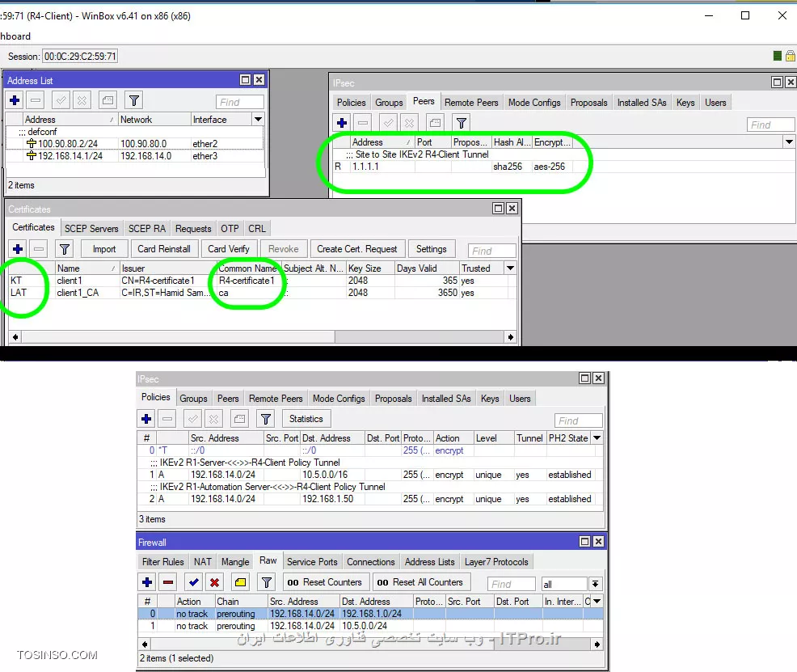Viewport: 797px width, 672px height.
Task: Open Installed SAs tab in upper IPsec window
Action: 642,102
